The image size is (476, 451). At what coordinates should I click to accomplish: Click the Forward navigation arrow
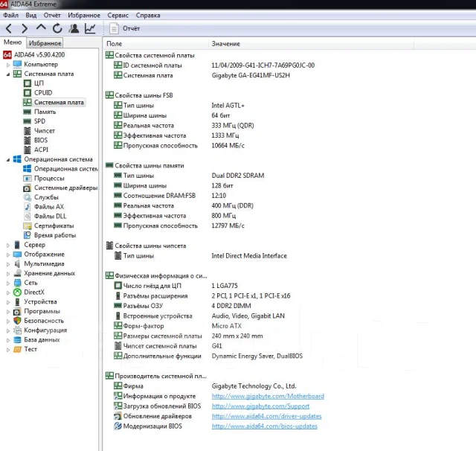(x=25, y=28)
